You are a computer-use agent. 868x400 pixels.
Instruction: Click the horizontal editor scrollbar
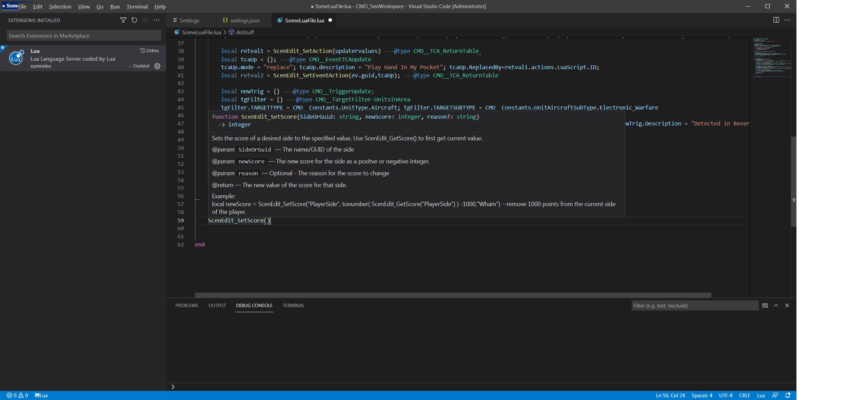point(453,295)
